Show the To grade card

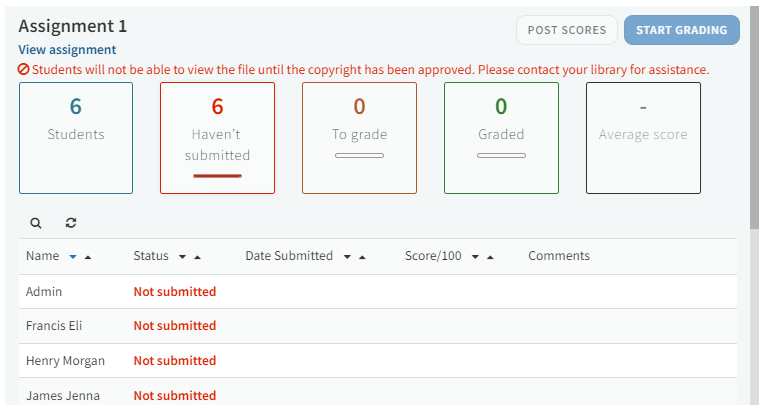tap(359, 138)
